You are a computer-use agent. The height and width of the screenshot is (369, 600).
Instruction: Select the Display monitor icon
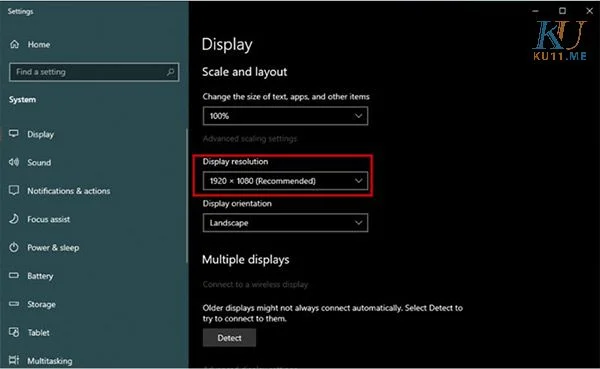(x=14, y=134)
